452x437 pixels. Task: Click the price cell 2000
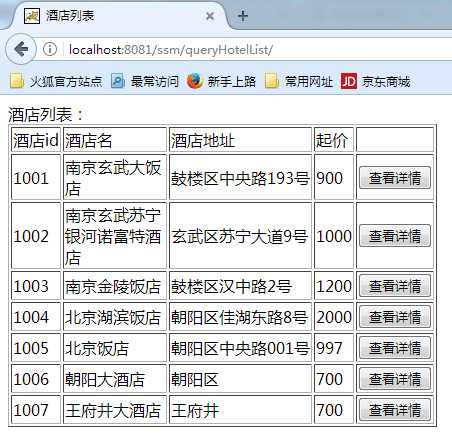(334, 317)
